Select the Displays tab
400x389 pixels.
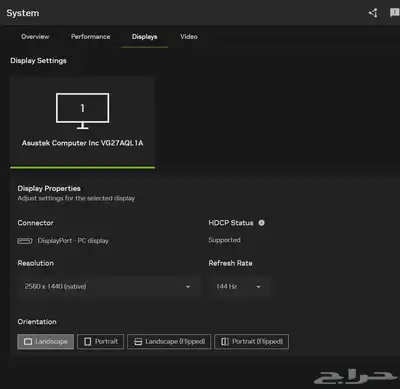144,37
